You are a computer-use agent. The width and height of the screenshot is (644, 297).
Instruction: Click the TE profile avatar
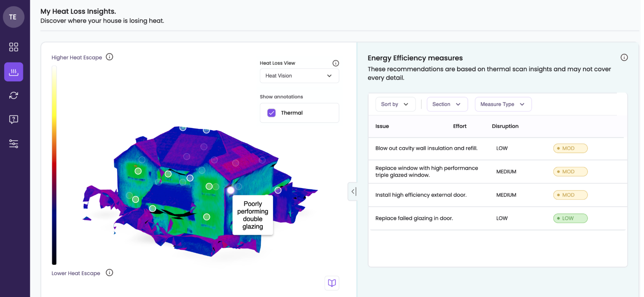click(x=13, y=17)
